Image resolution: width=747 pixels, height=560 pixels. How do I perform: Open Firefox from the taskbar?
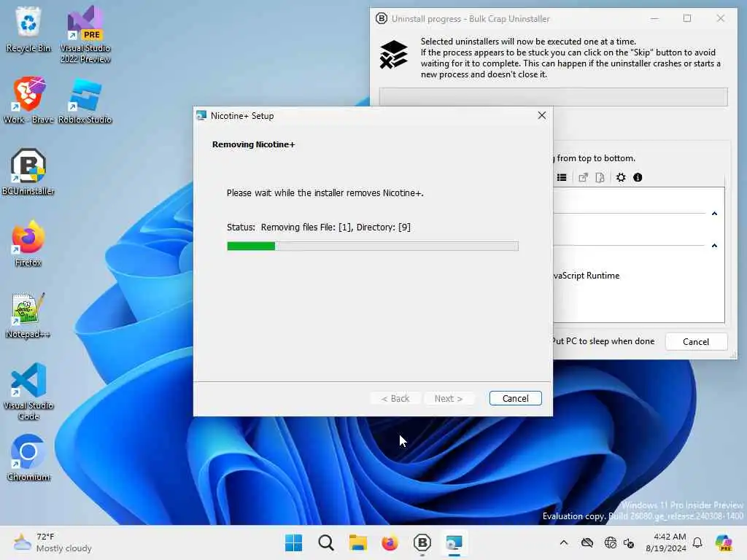(x=390, y=542)
